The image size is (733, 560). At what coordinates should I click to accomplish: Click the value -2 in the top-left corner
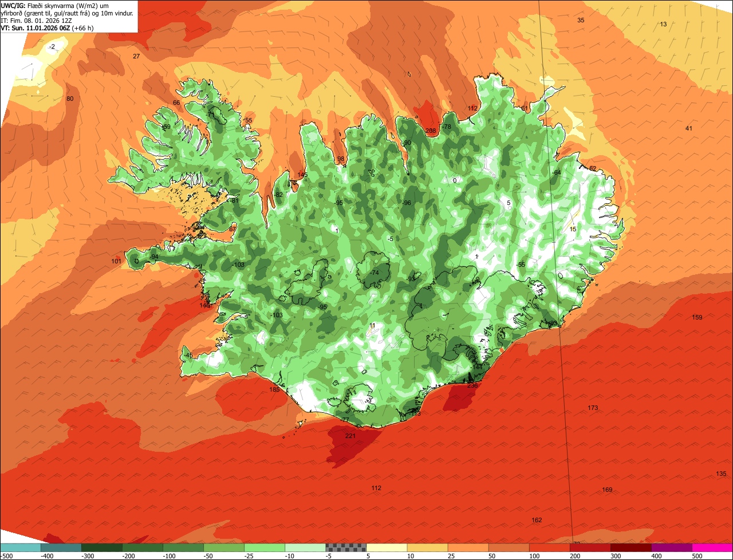52,46
